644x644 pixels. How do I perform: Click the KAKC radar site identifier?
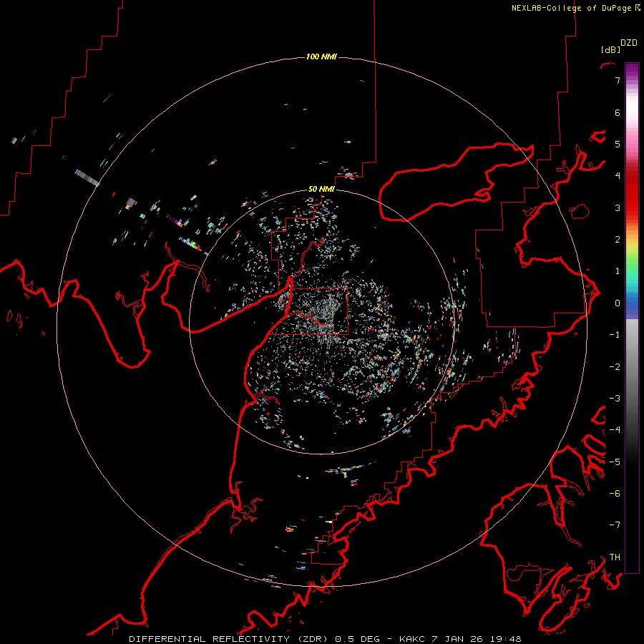pos(412,639)
